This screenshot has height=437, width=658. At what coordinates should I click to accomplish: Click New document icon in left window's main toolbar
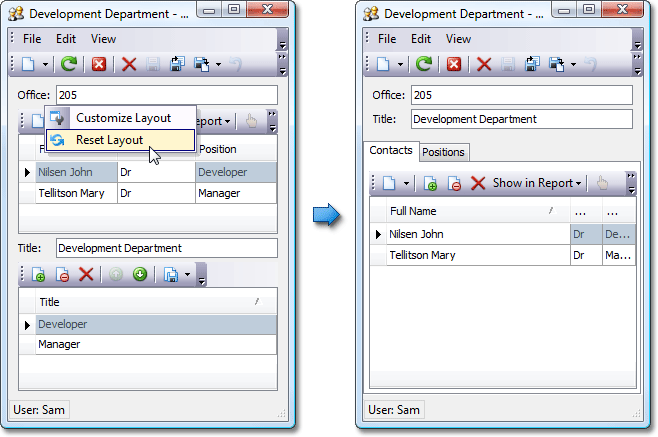(28, 64)
